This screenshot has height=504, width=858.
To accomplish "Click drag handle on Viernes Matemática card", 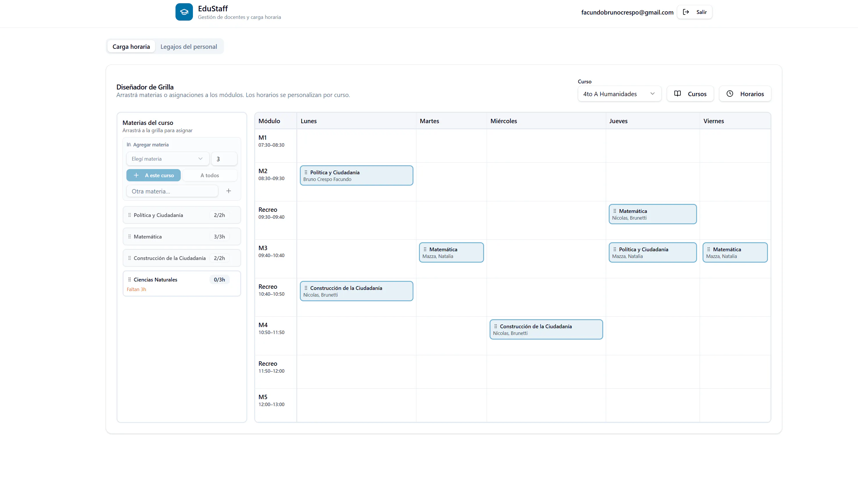I will click(x=709, y=249).
